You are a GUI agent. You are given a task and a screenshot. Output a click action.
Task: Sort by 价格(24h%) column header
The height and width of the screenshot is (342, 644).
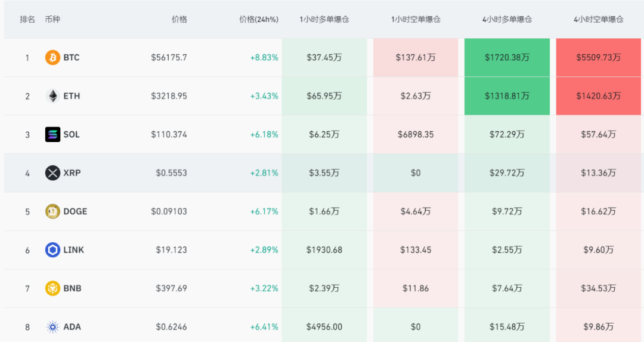[x=258, y=19]
